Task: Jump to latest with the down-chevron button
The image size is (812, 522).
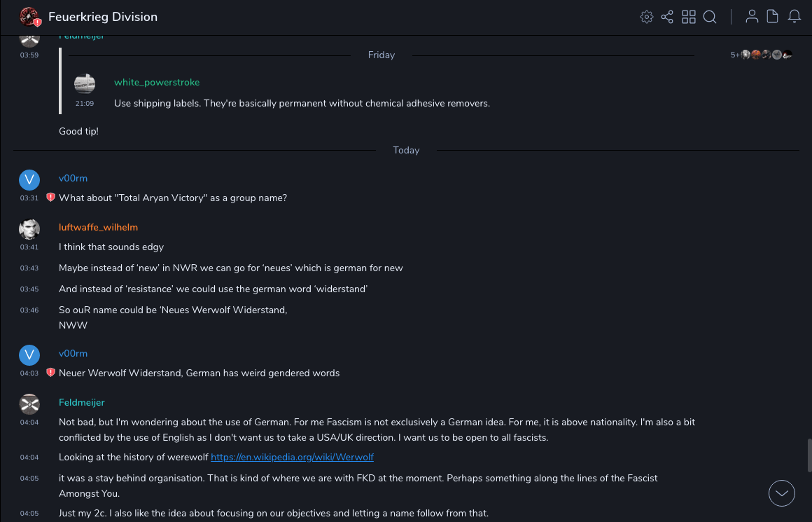Action: tap(782, 493)
